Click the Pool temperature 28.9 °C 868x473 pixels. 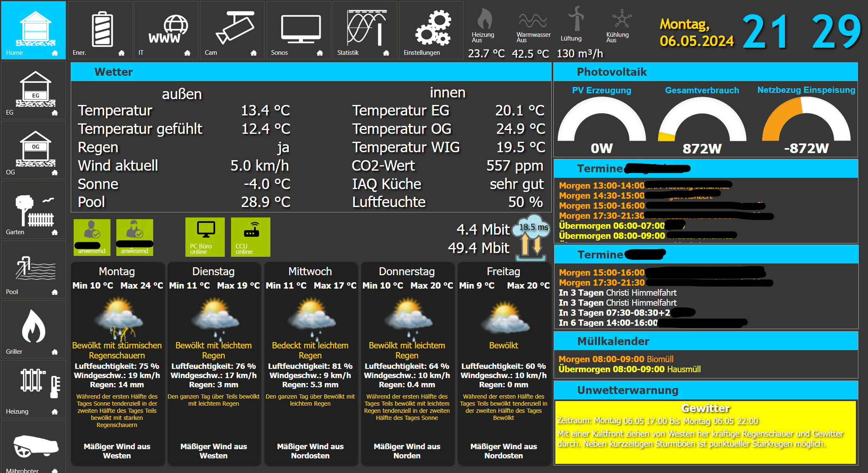265,202
